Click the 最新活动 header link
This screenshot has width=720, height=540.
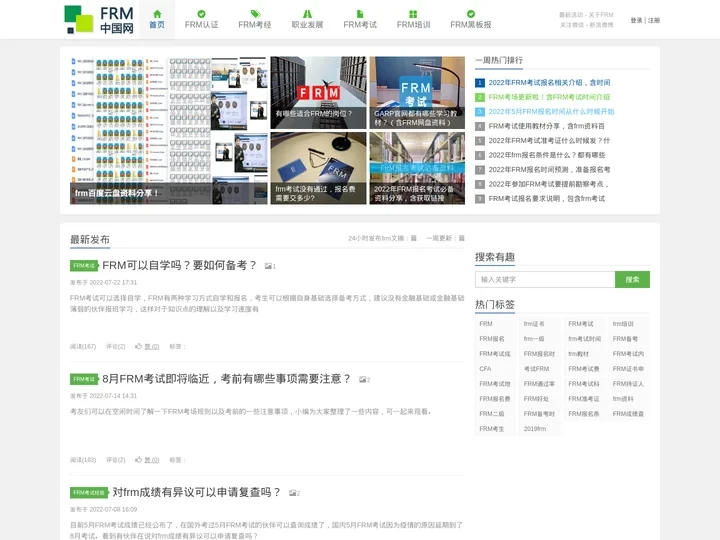[571, 15]
